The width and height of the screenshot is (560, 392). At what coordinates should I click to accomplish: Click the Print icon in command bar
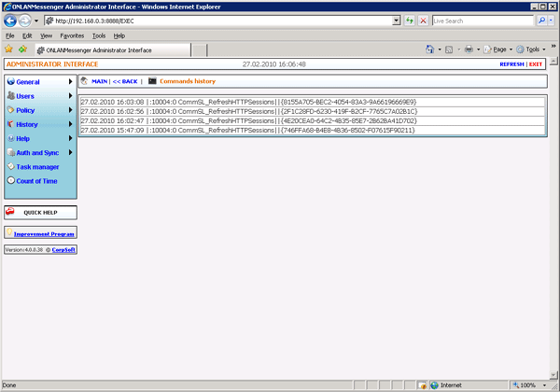(469, 49)
